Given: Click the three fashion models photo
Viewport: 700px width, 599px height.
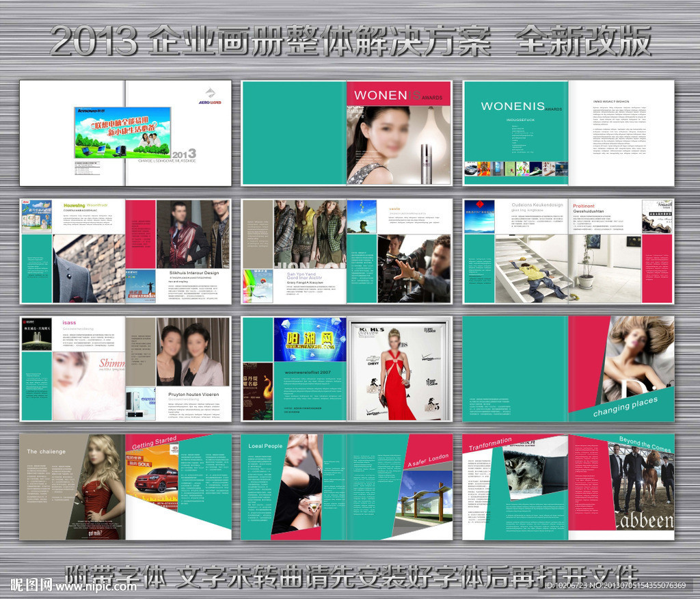Looking at the screenshot, I should [x=310, y=234].
